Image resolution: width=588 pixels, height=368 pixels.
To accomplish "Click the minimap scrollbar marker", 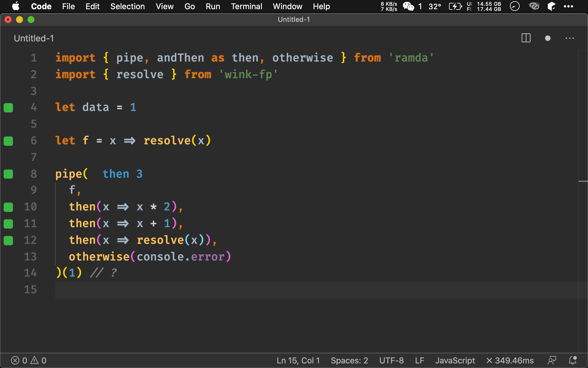I will [583, 181].
